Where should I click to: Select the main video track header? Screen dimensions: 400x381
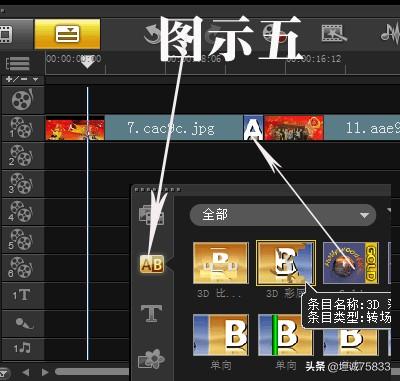pyautogui.click(x=23, y=99)
